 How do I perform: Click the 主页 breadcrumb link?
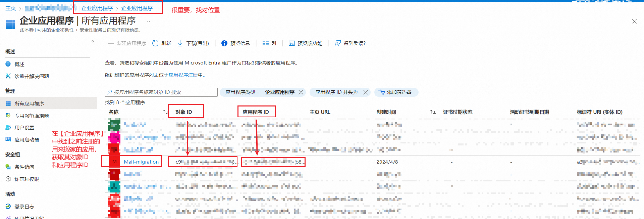(10, 8)
